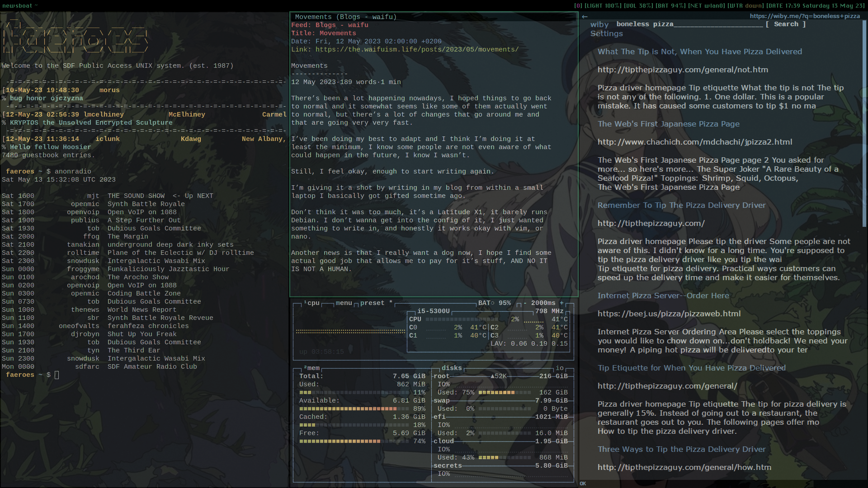Screen dimensions: 868x488
Task: Click the LIGHT 100% brightness indicator
Action: click(x=603, y=6)
